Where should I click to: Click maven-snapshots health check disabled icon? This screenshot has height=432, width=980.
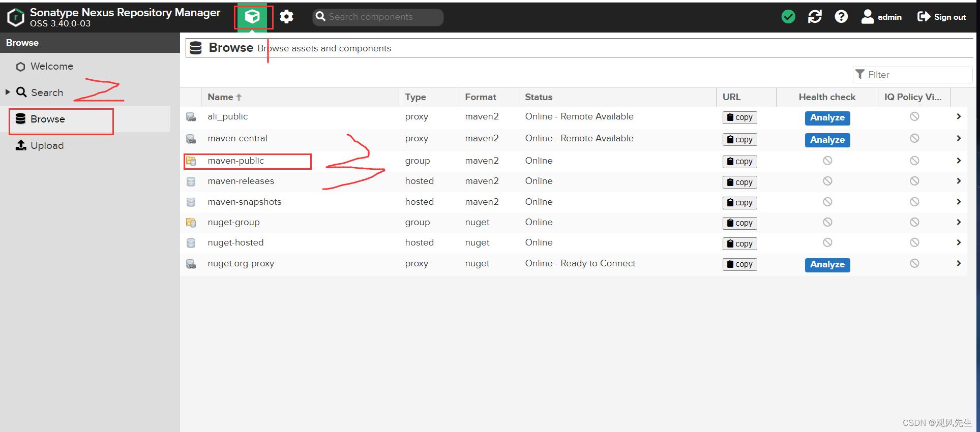tap(827, 202)
